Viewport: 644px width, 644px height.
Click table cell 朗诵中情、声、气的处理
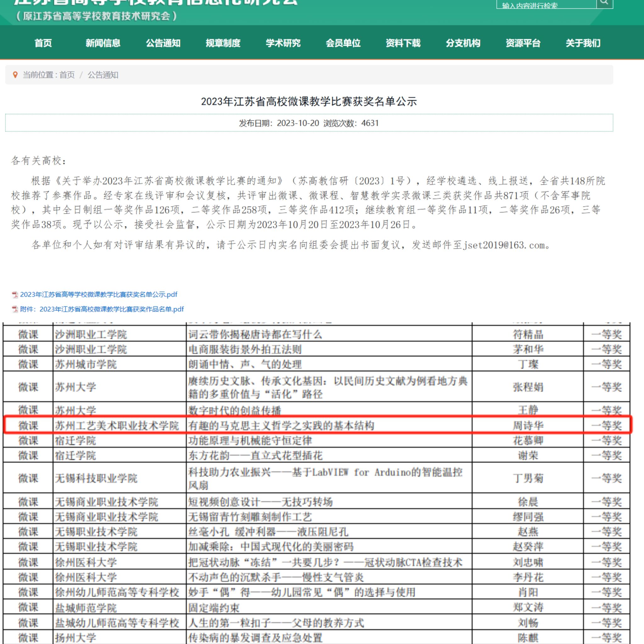(329, 364)
